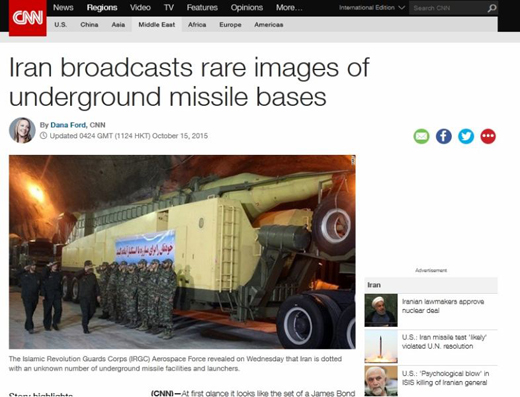Select the Asia region tab

118,25
